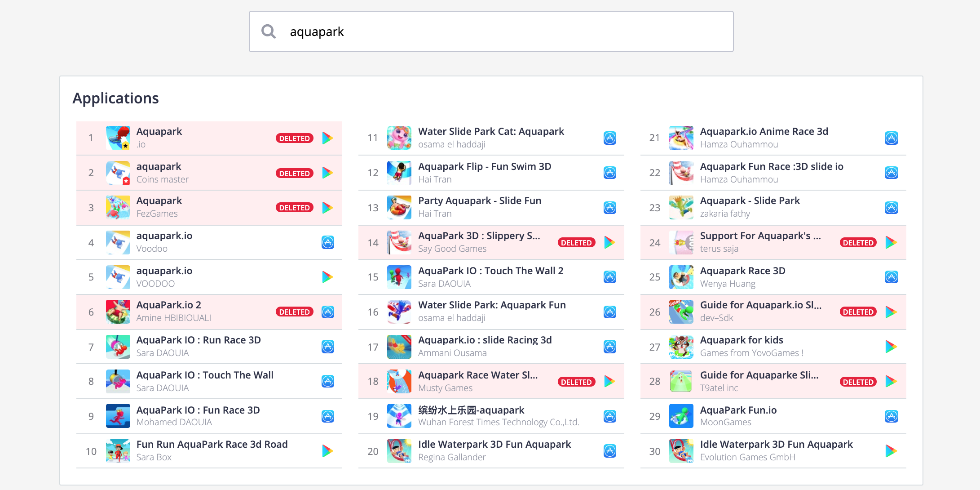980x490 pixels.
Task: Click developer name zakaria fathy
Action: point(725,214)
